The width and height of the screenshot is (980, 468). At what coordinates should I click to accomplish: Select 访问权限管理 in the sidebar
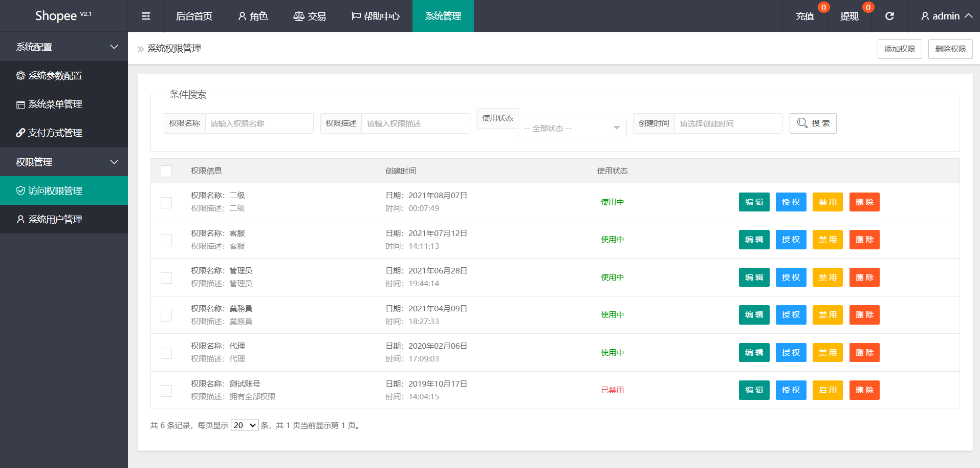pos(64,190)
